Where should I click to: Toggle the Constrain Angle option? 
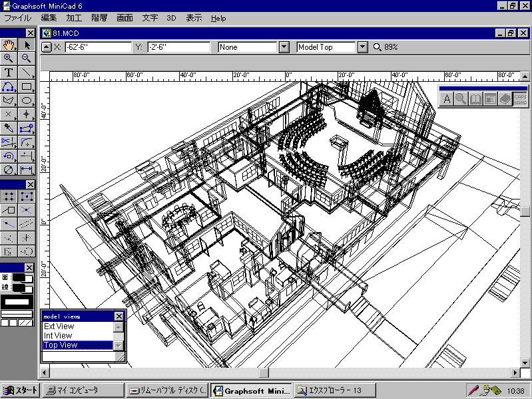tap(9, 210)
